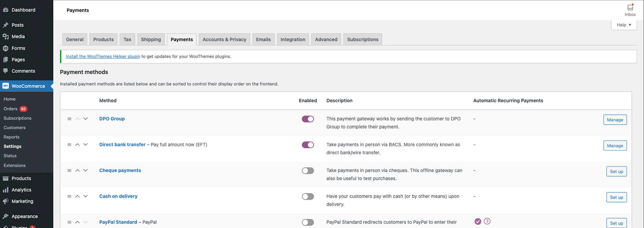
Task: Open the Cash on delivery link
Action: (x=118, y=196)
